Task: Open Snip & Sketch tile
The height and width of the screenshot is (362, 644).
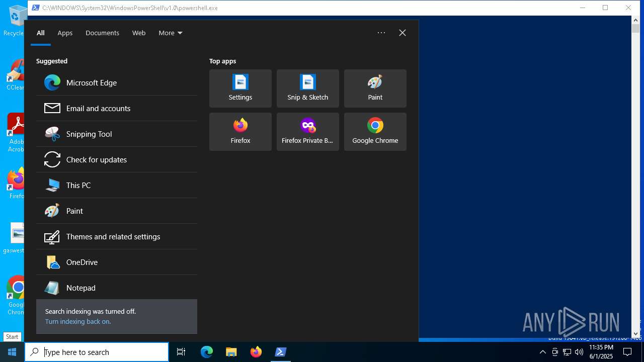Action: [x=308, y=88]
